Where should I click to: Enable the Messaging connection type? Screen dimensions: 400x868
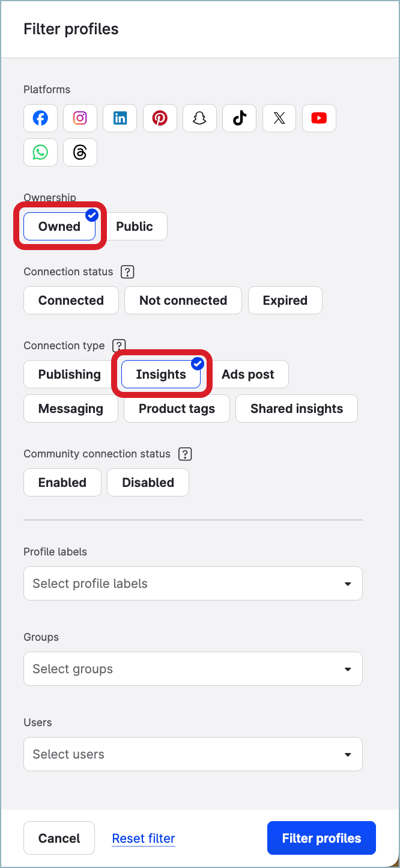point(70,408)
